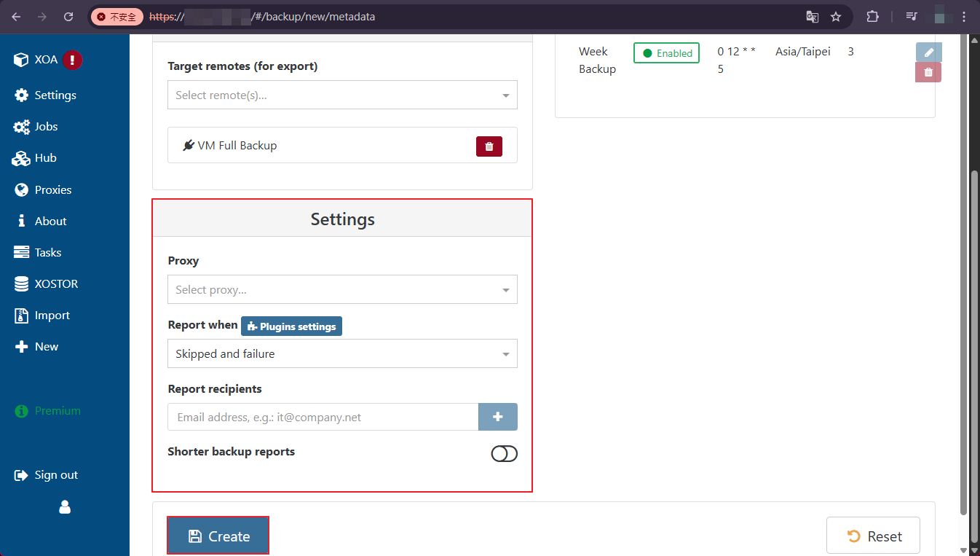Click Sign out in the sidebar
The width and height of the screenshot is (980, 556).
click(x=56, y=474)
